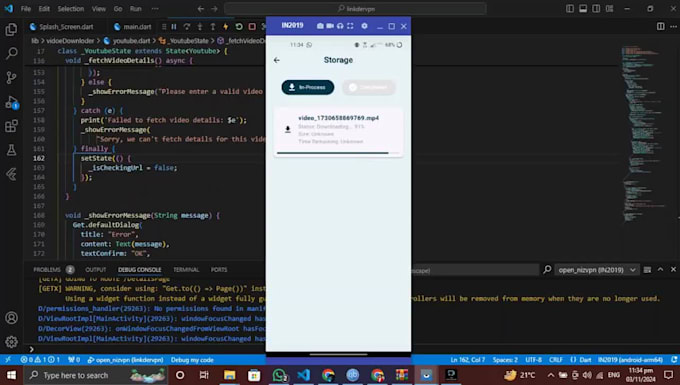Maximize the panel with chevron up
Screen dimensions: 680x385
tap(660, 270)
